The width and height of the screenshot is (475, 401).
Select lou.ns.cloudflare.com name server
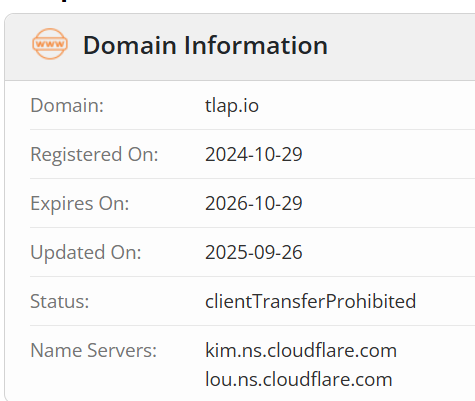pyautogui.click(x=299, y=379)
